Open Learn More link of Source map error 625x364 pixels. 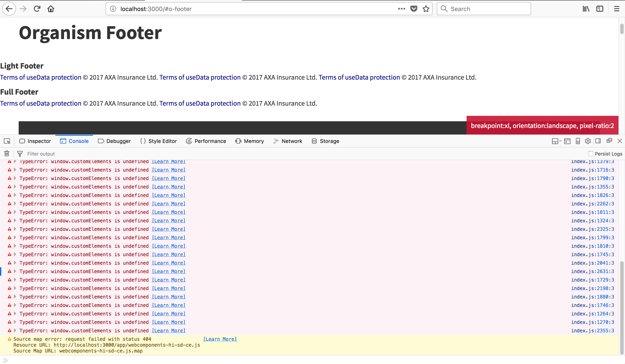[x=220, y=339]
